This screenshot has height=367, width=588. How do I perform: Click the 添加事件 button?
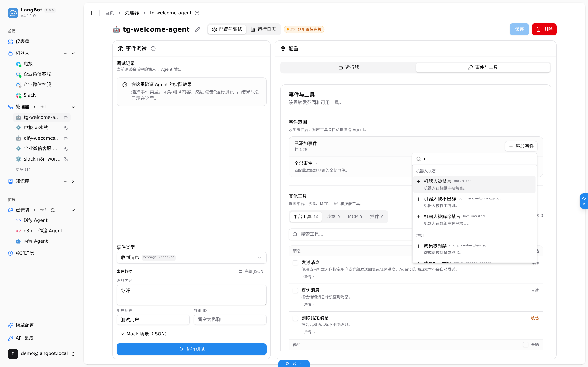[521, 146]
